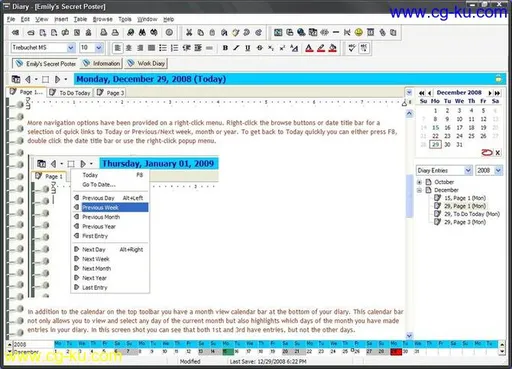The image size is (512, 369).
Task: Click the insert picture icon
Action: pyautogui.click(x=278, y=32)
